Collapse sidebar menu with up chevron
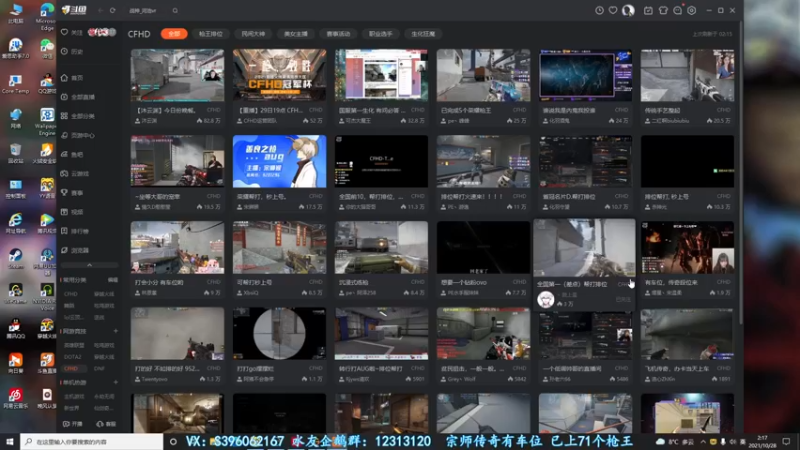Viewport: 800px width, 450px height. 89,265
